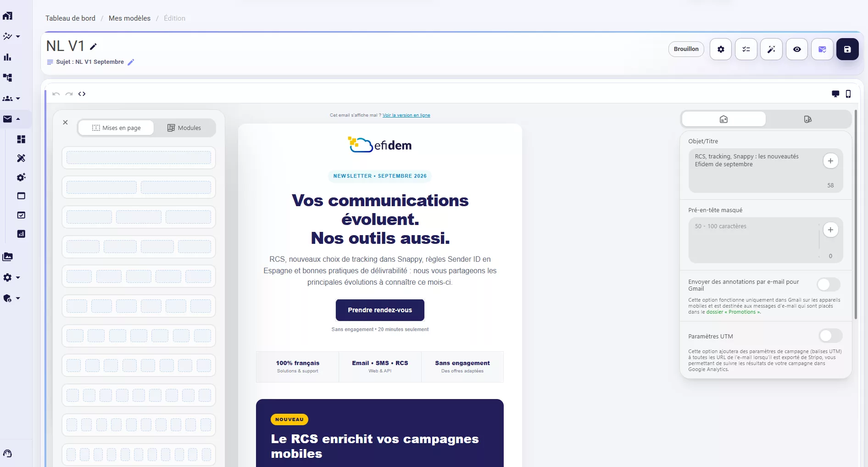
Task: Expand the contacts group sidebar menu
Action: [11, 98]
